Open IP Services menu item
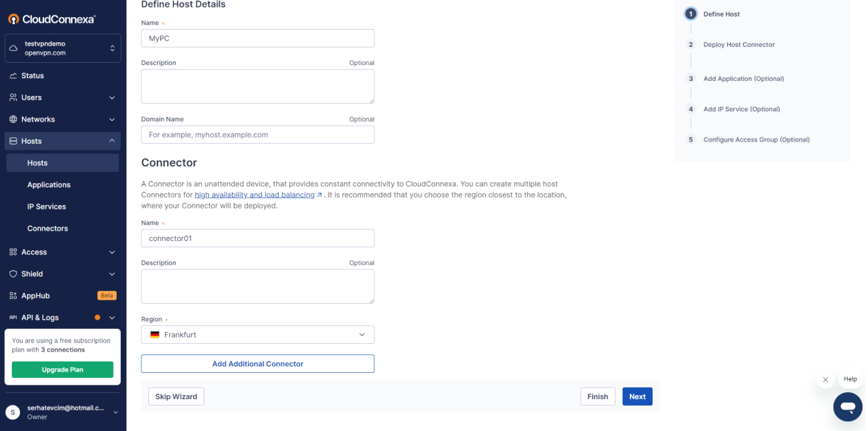The image size is (868, 431). [47, 207]
